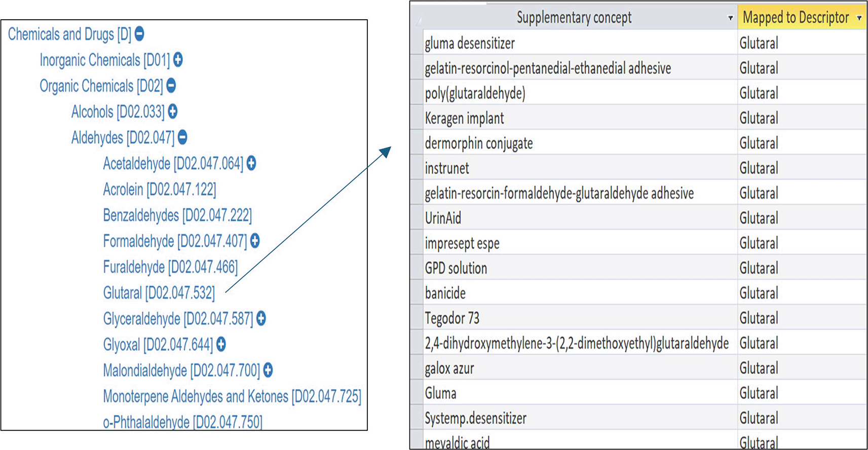The height and width of the screenshot is (450, 868).
Task: Expand the Alcohols [D02.033] node
Action: click(x=173, y=111)
